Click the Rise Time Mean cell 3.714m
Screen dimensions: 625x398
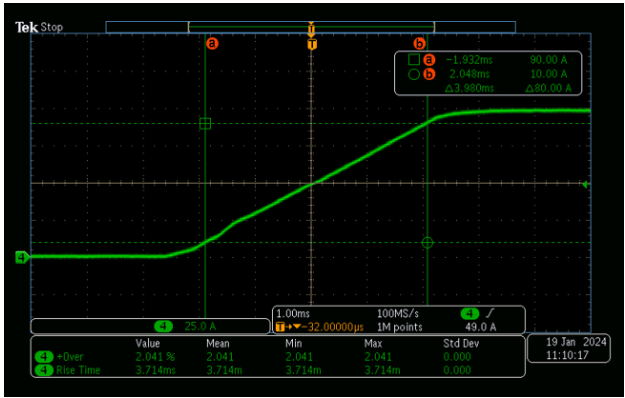(x=224, y=371)
